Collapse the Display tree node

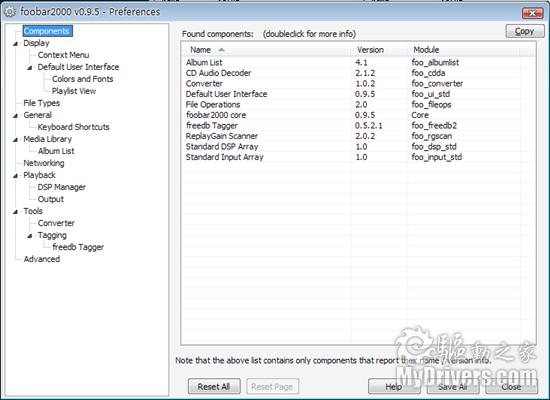point(15,44)
